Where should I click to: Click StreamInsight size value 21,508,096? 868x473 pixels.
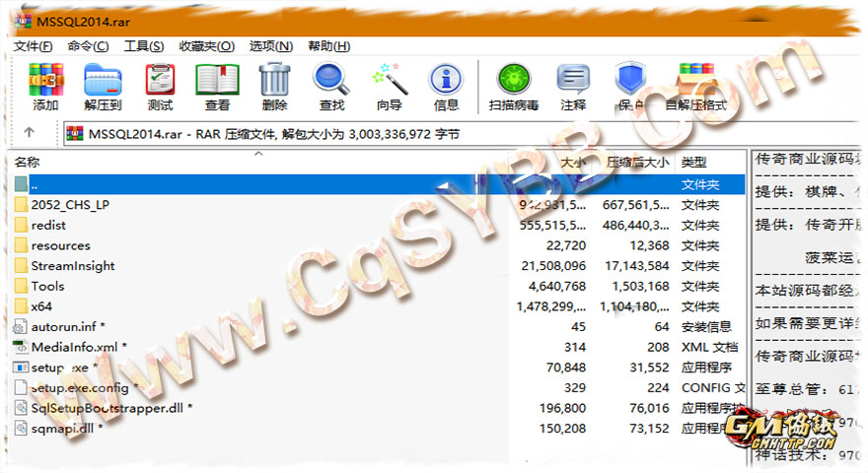pyautogui.click(x=553, y=266)
